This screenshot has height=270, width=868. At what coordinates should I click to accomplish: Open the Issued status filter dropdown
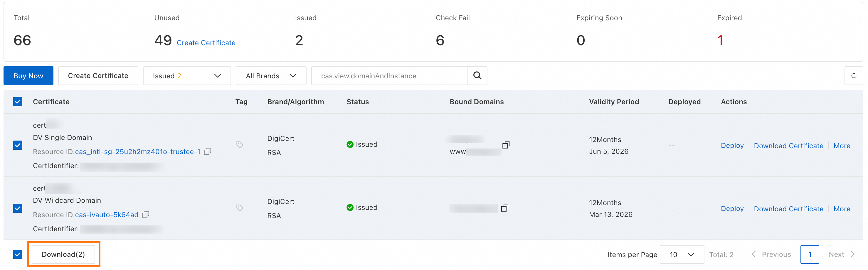click(187, 76)
